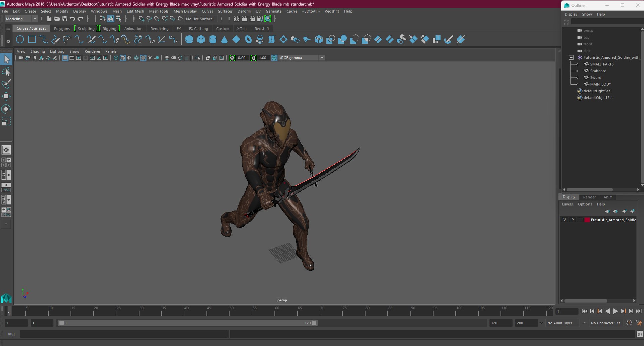Click the No Live Surface field
Image resolution: width=644 pixels, height=346 pixels.
click(x=201, y=19)
